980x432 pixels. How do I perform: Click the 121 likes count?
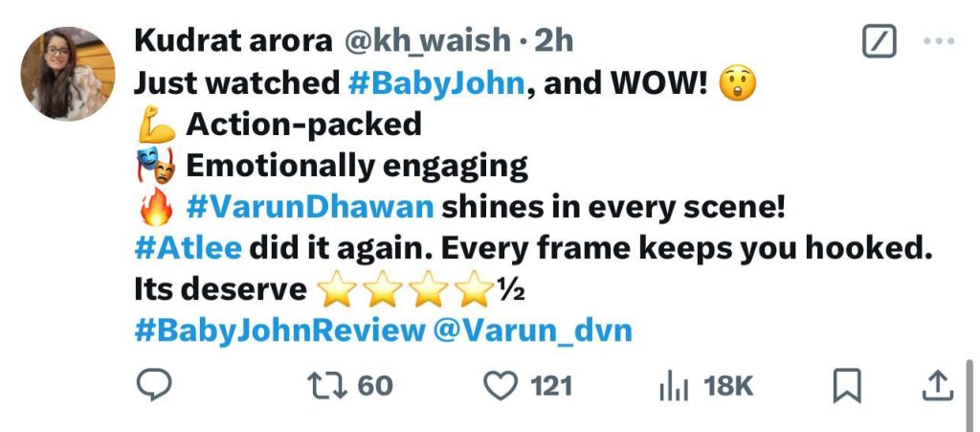click(552, 386)
